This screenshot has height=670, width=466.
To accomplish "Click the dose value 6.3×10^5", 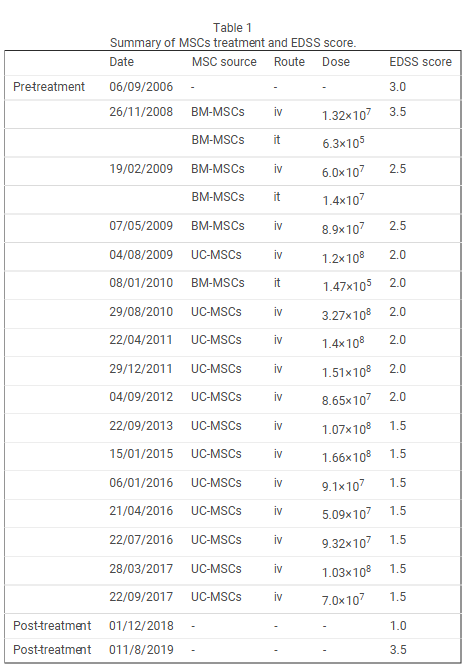I will (343, 142).
